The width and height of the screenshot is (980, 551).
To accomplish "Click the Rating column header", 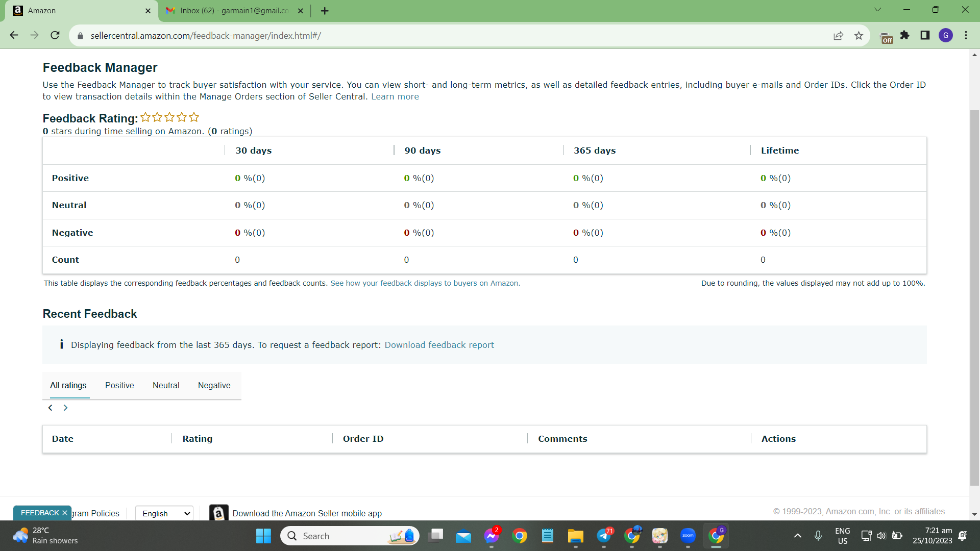I will click(x=198, y=439).
